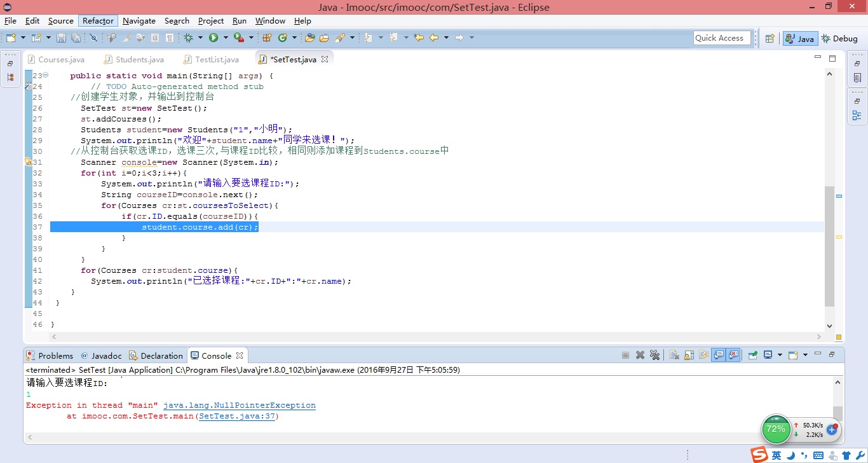This screenshot has height=463, width=868.
Task: Click the Quick Access input field
Action: point(721,38)
